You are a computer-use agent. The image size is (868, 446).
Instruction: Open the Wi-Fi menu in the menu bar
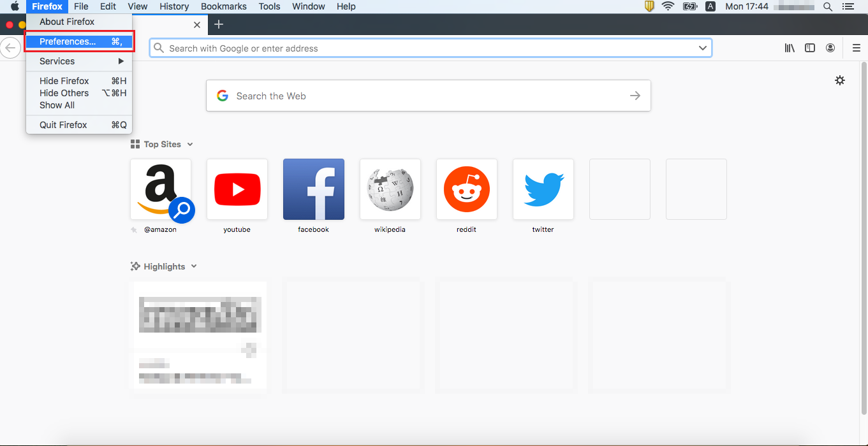click(667, 6)
